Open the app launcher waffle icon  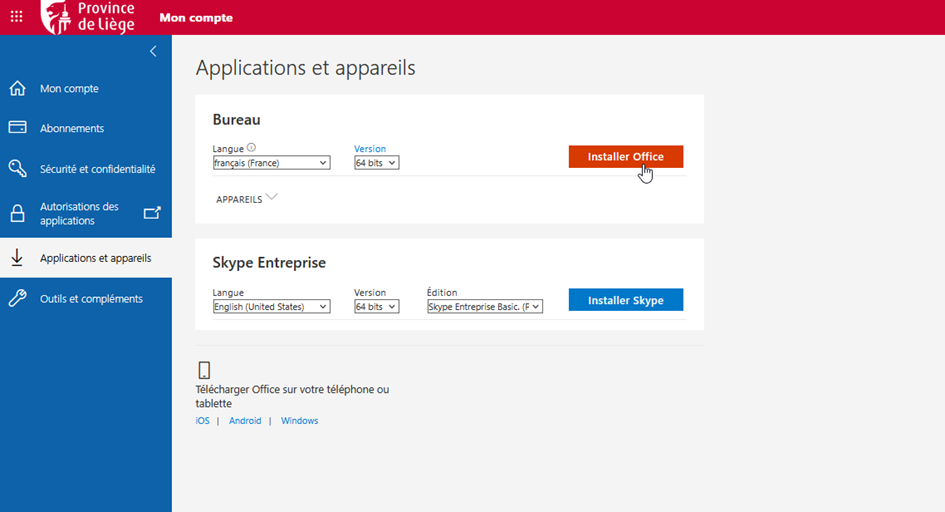click(16, 17)
